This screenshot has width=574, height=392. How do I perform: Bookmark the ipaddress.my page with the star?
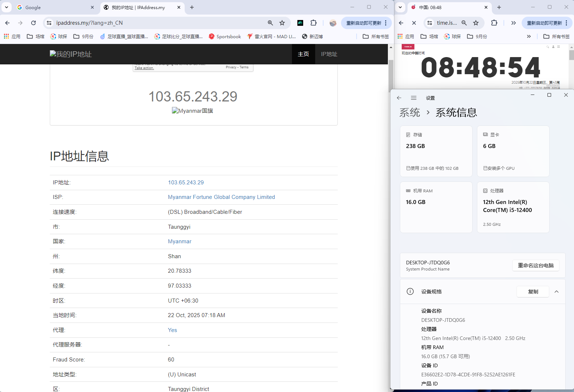click(282, 23)
